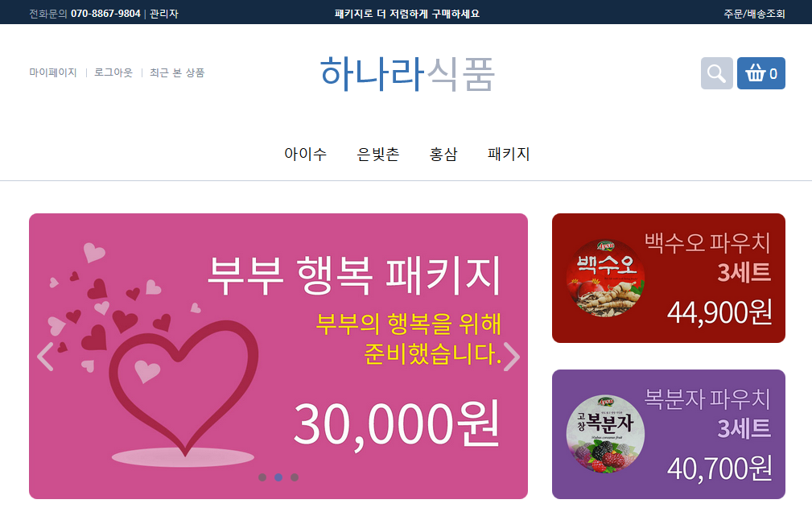Select the third carousel dot
Image resolution: width=812 pixels, height=512 pixels.
click(x=295, y=477)
